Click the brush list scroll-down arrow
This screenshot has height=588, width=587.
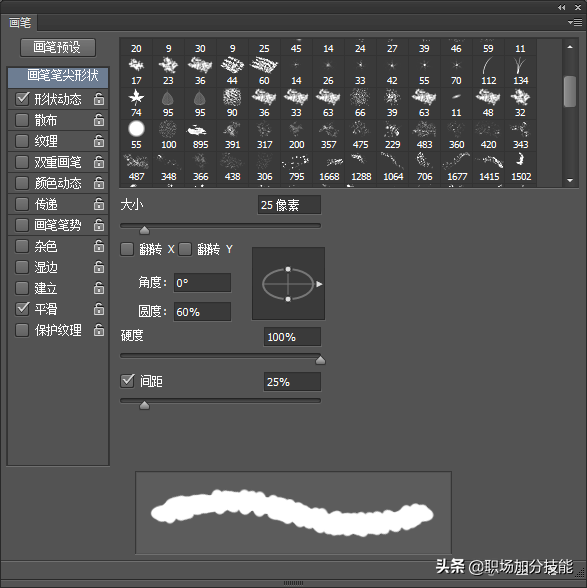(x=570, y=180)
